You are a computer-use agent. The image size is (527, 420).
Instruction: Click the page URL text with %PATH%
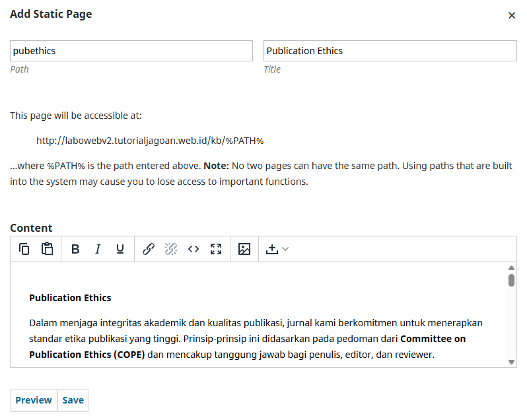pos(150,141)
